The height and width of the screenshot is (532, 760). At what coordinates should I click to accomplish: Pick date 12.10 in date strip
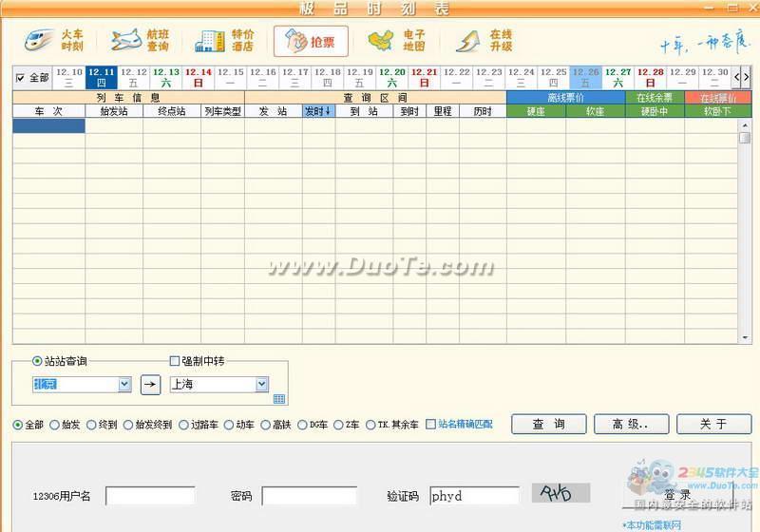(x=68, y=78)
